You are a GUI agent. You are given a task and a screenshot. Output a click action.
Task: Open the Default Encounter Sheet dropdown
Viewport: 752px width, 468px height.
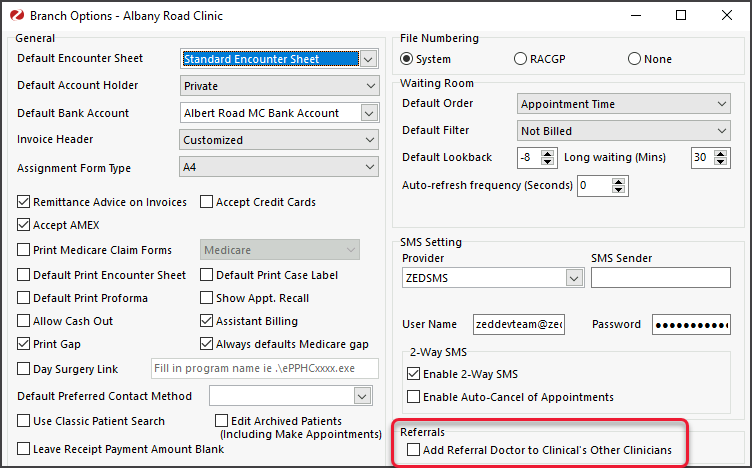point(368,59)
